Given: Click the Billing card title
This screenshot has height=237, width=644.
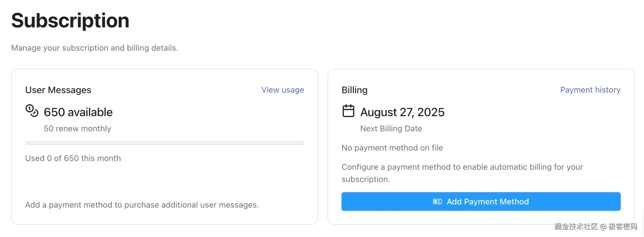Looking at the screenshot, I should pyautogui.click(x=354, y=90).
